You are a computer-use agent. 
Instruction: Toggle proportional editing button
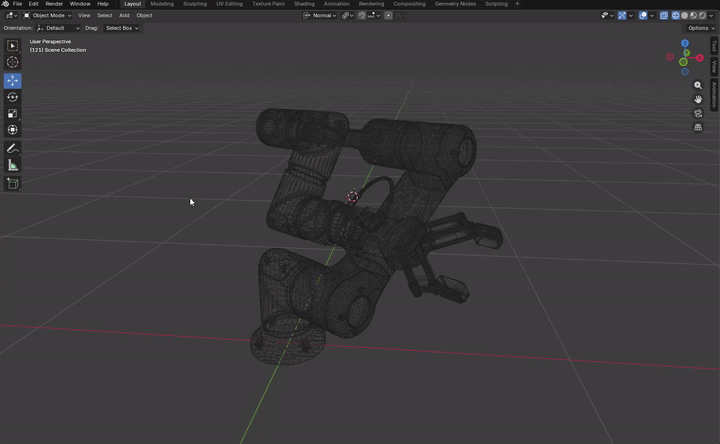click(388, 16)
